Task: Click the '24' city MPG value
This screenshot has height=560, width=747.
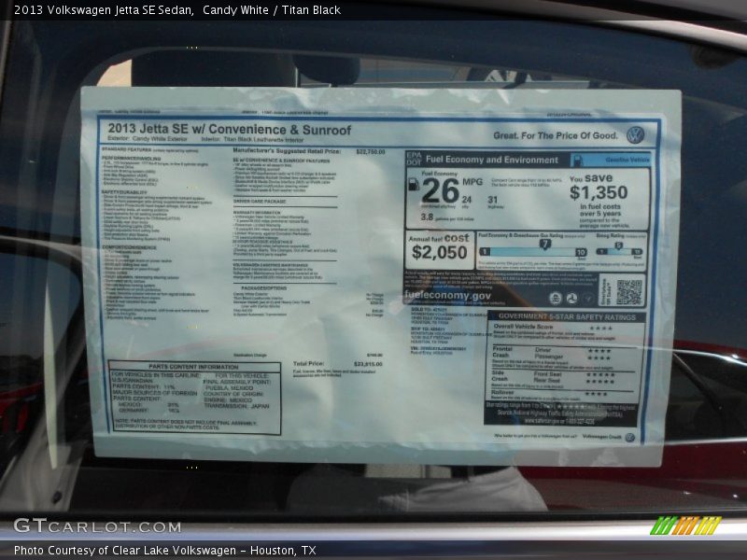Action: coord(466,200)
